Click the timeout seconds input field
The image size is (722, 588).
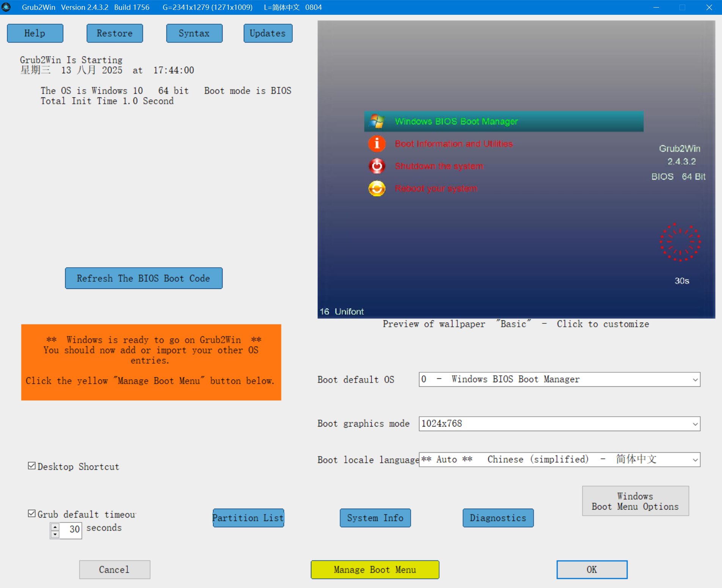point(72,530)
